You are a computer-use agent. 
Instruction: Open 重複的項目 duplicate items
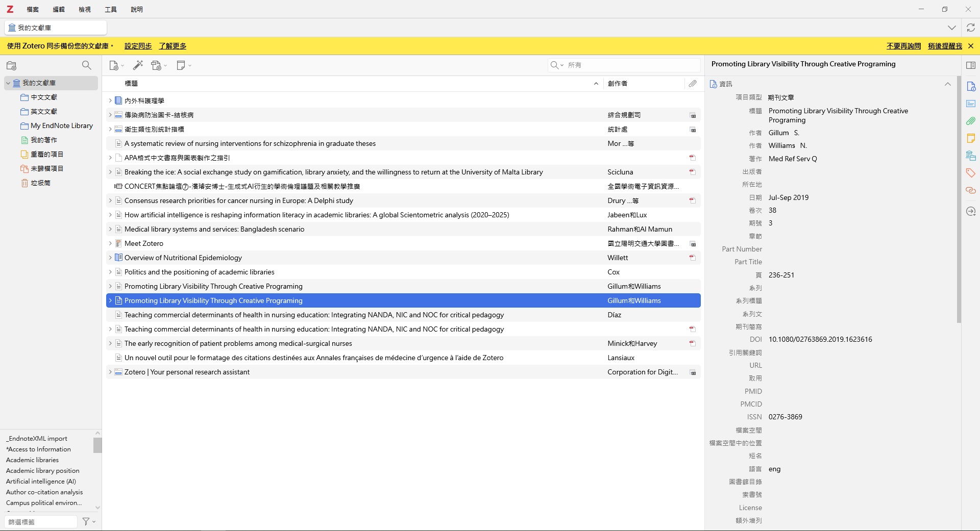[47, 154]
